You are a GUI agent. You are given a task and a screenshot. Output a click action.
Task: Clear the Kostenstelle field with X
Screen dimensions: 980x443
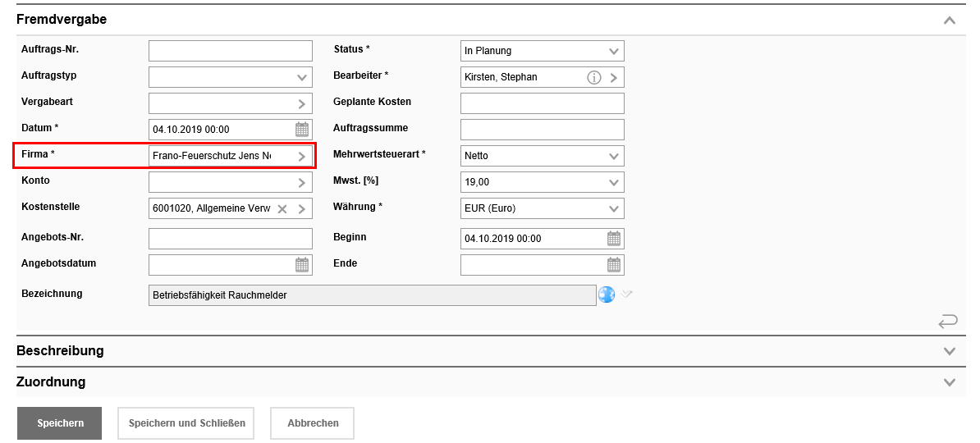pyautogui.click(x=282, y=209)
